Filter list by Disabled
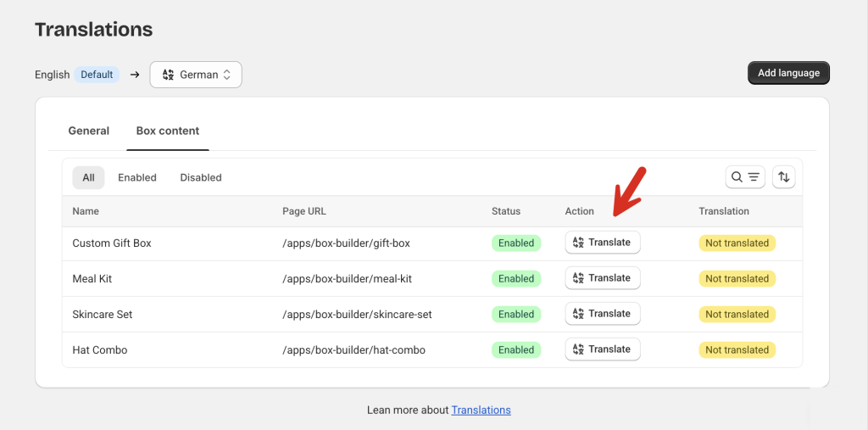868x430 pixels. coord(201,177)
